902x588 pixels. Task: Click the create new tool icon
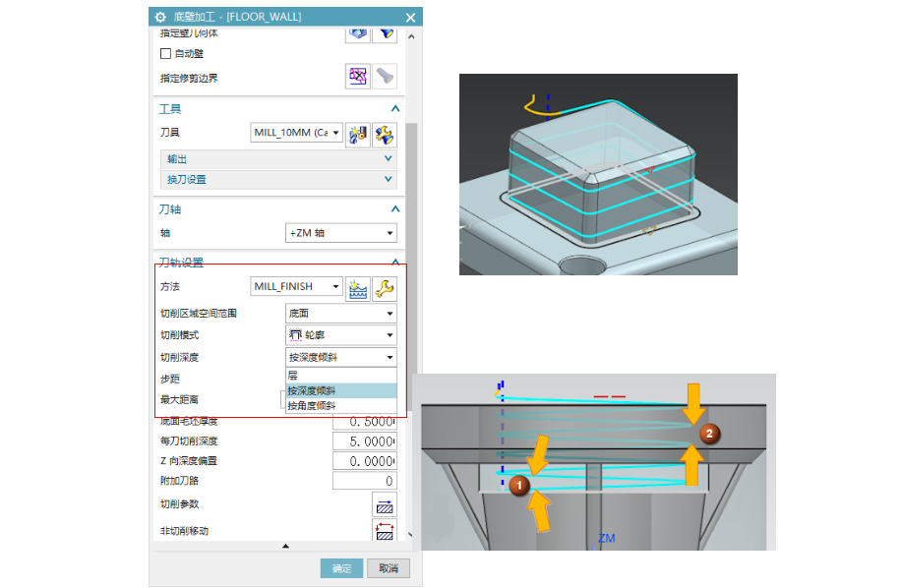[x=358, y=133]
